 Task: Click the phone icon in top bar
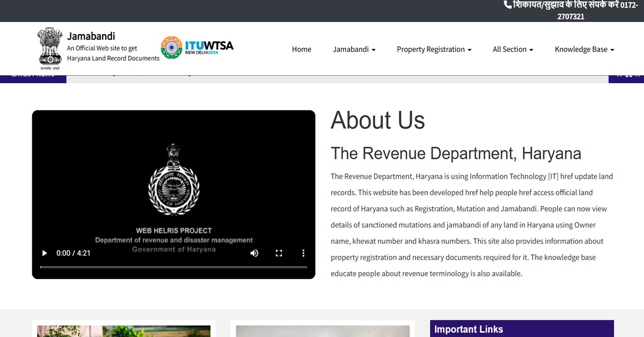coord(508,5)
